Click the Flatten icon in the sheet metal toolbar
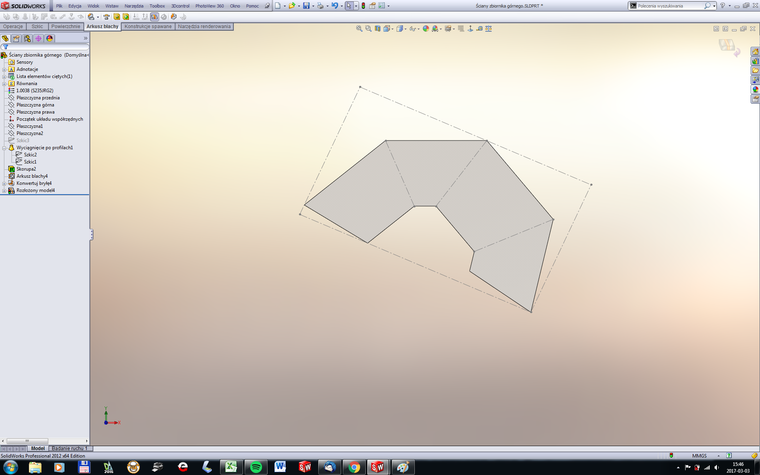760x475 pixels. (x=154, y=16)
